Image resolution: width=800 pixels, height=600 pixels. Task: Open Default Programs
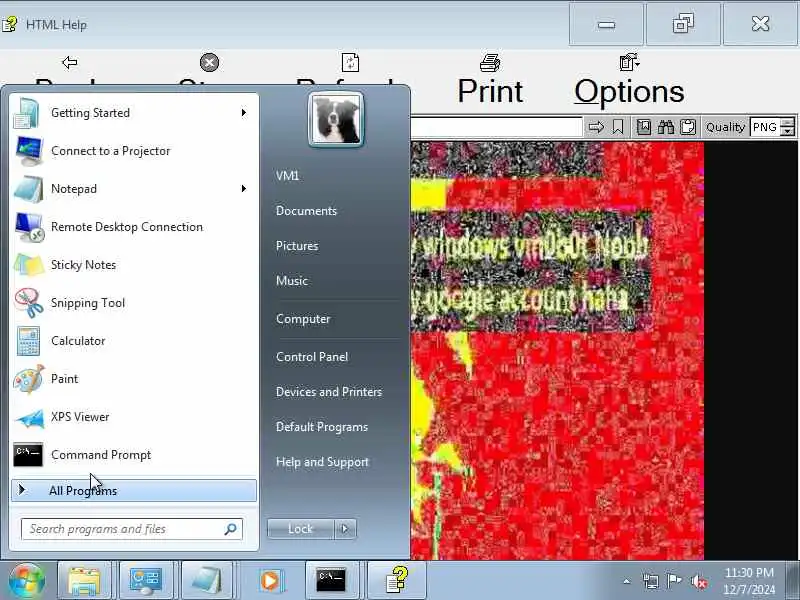(x=321, y=427)
